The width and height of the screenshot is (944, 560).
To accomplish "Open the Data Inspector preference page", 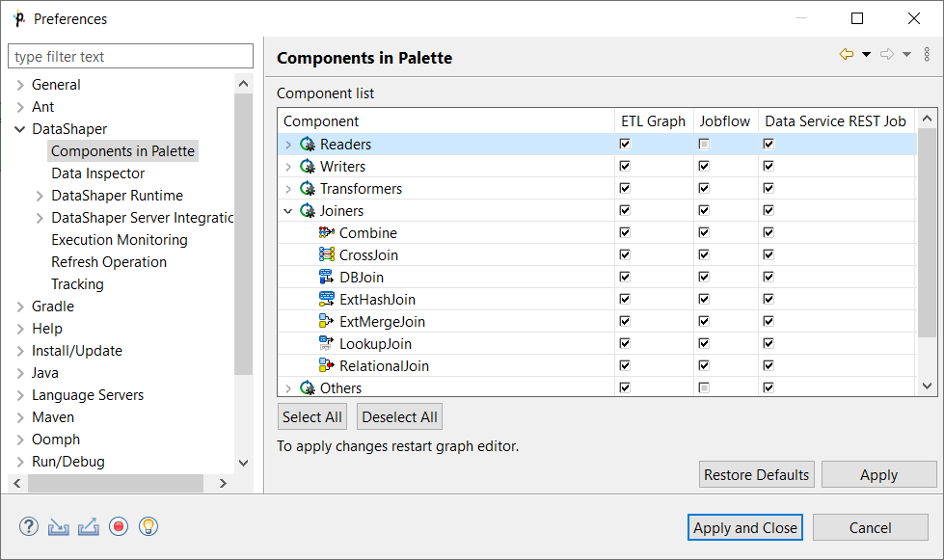I will pos(97,173).
